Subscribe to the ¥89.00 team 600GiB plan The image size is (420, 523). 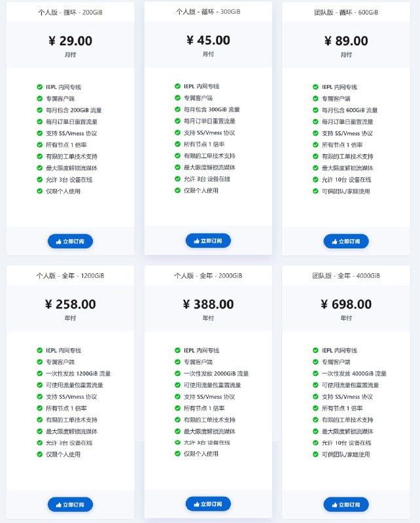point(346,241)
